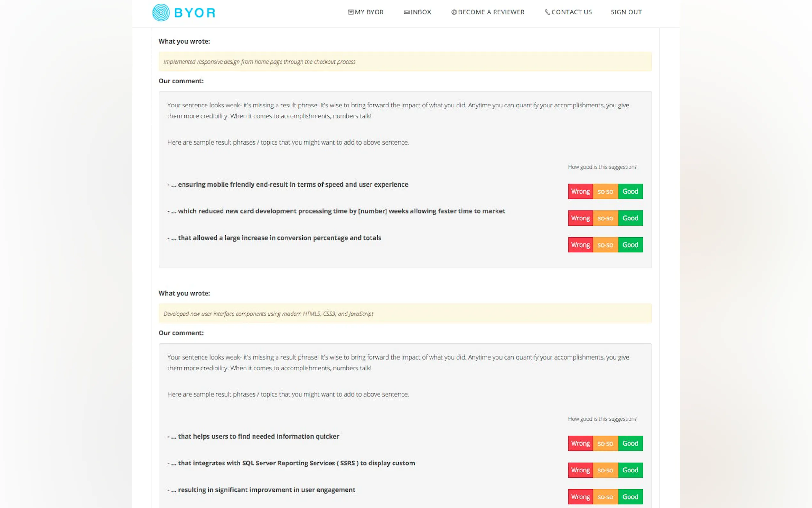
Task: Select SIGN OUT in the navigation
Action: [626, 12]
